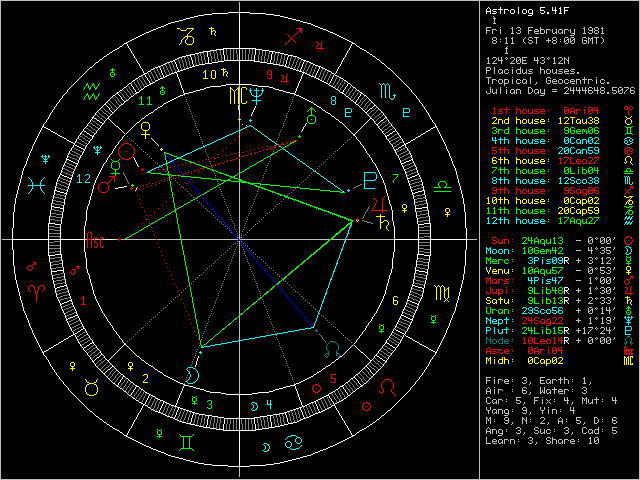
Task: Click the 'Satu: 9Lib13R' row
Action: [x=560, y=301]
